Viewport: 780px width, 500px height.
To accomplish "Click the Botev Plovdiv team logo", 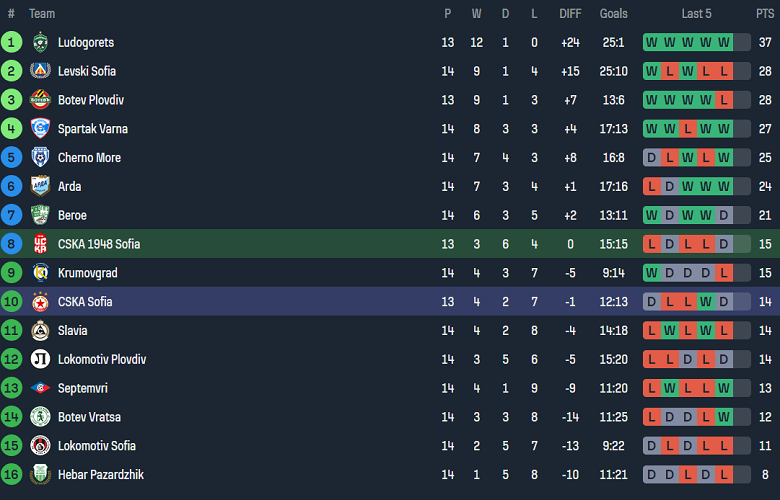I will pos(40,100).
